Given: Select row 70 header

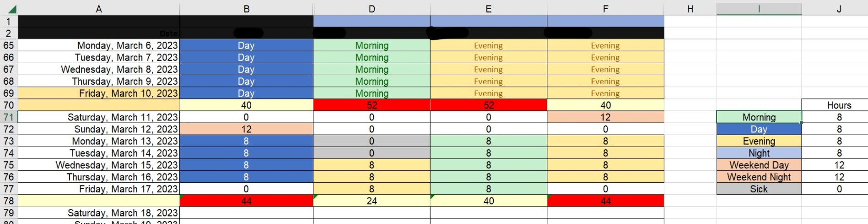Looking at the screenshot, I should point(9,105).
